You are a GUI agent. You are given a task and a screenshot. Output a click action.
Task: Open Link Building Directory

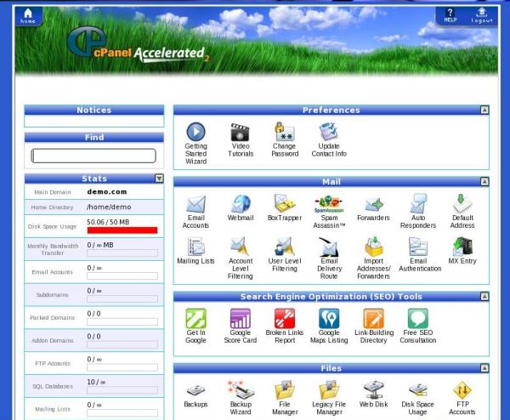tap(373, 326)
